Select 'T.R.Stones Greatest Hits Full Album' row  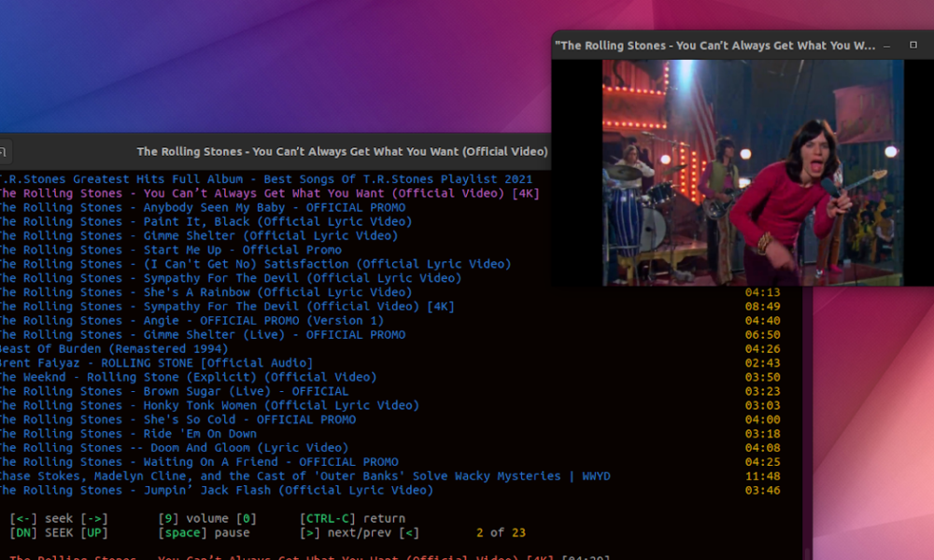(x=266, y=179)
